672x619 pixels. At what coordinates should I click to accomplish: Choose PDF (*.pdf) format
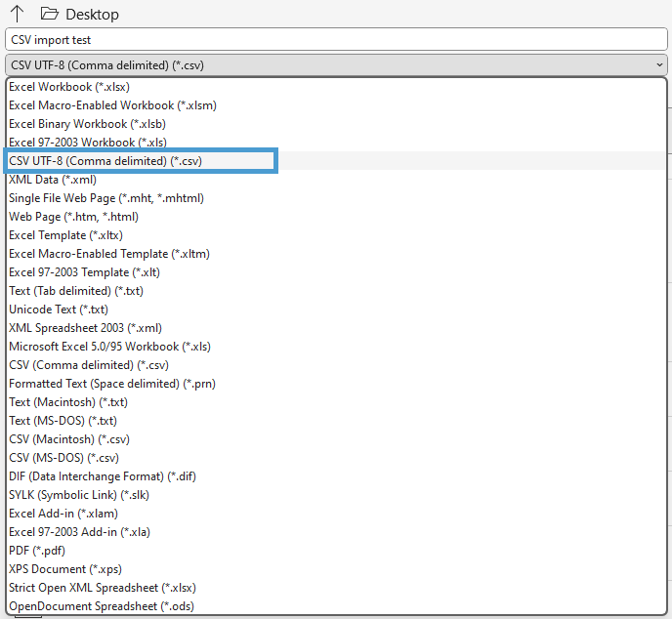click(x=336, y=551)
